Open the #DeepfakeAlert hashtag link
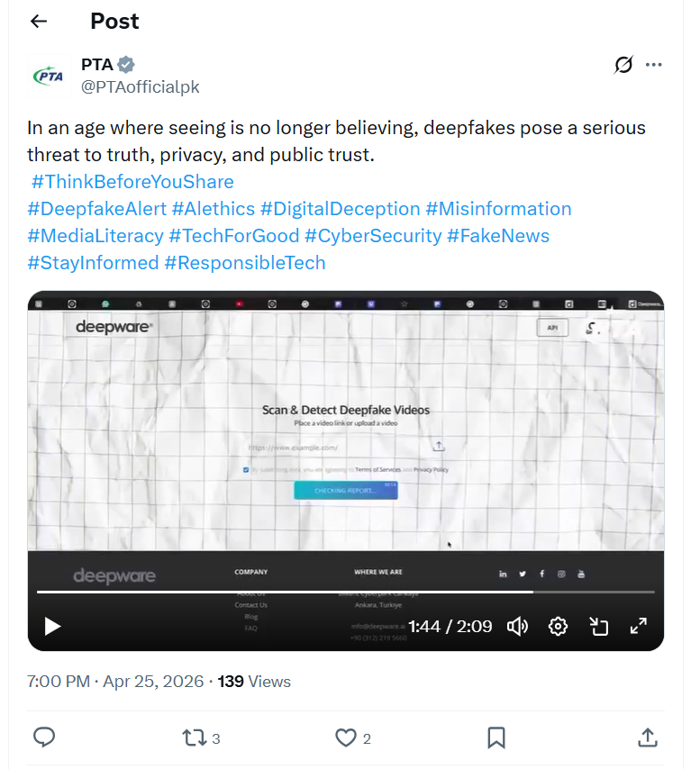 tap(97, 208)
